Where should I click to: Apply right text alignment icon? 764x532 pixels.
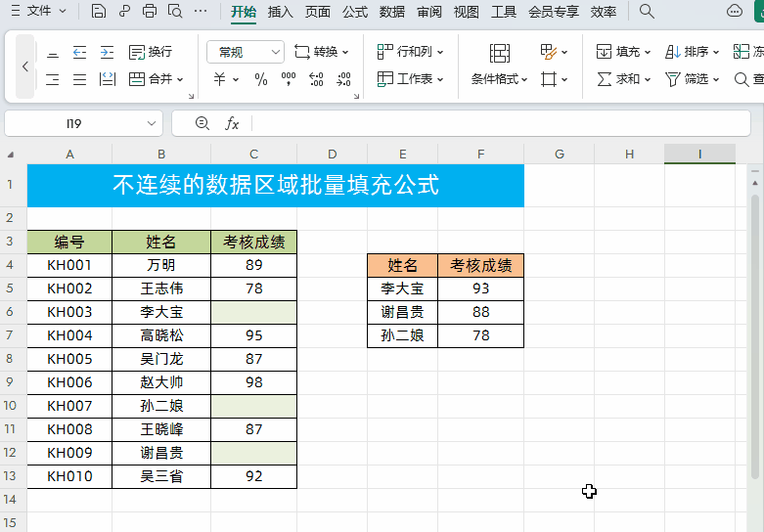click(53, 79)
